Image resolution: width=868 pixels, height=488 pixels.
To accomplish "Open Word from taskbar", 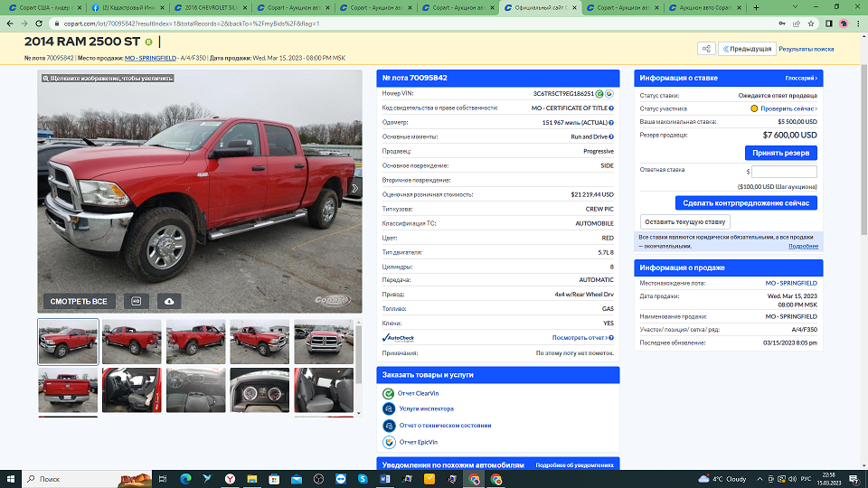I will click(385, 479).
